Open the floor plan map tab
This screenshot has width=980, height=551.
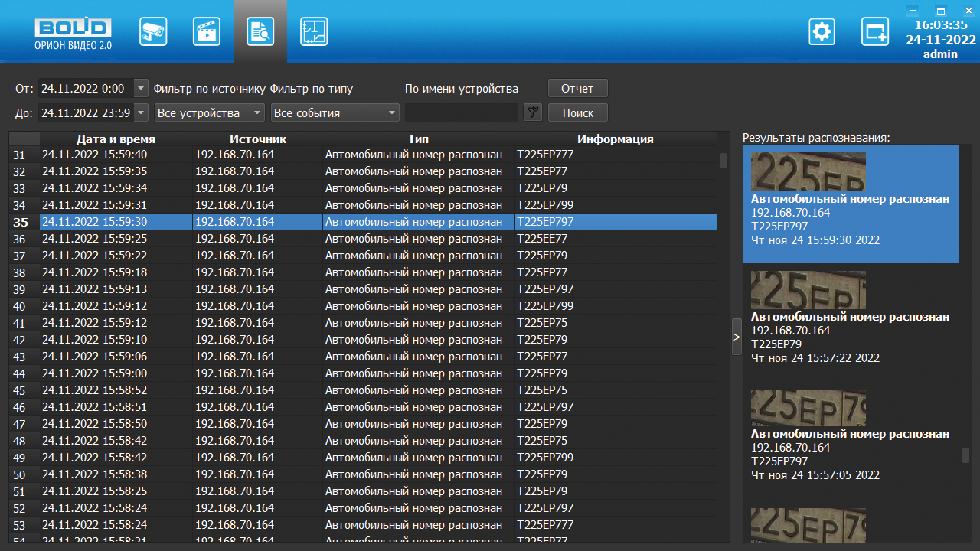coord(314,32)
